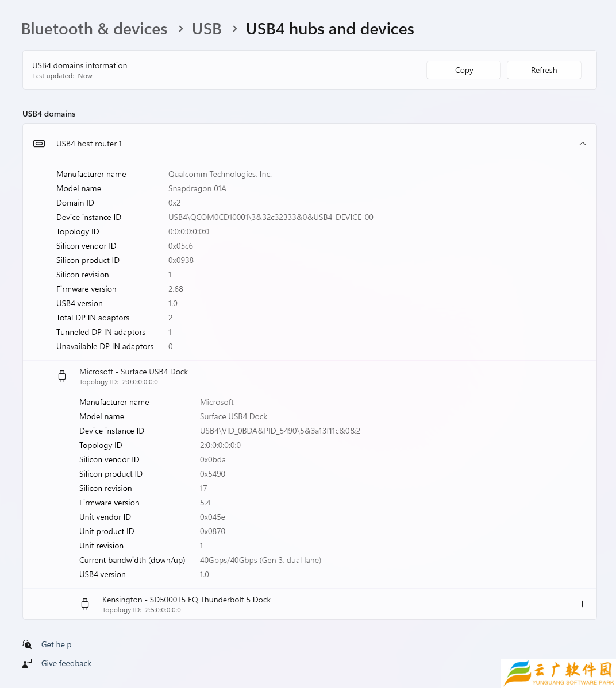This screenshot has height=688, width=616.
Task: Open the Give feedback link
Action: point(66,663)
